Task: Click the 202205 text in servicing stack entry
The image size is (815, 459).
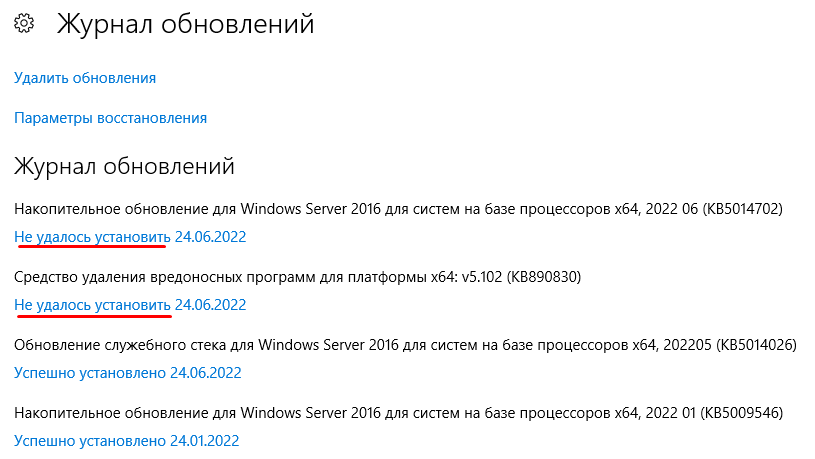Action: pos(675,345)
